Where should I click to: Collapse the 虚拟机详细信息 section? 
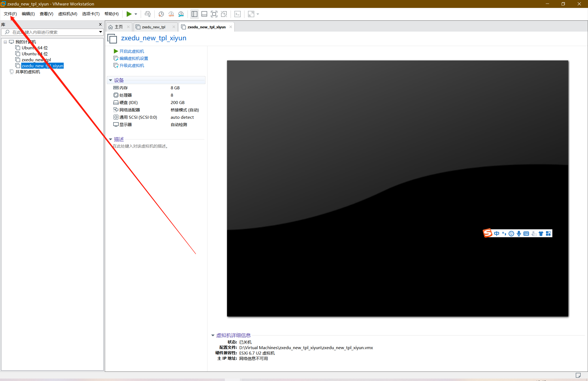tap(213, 335)
